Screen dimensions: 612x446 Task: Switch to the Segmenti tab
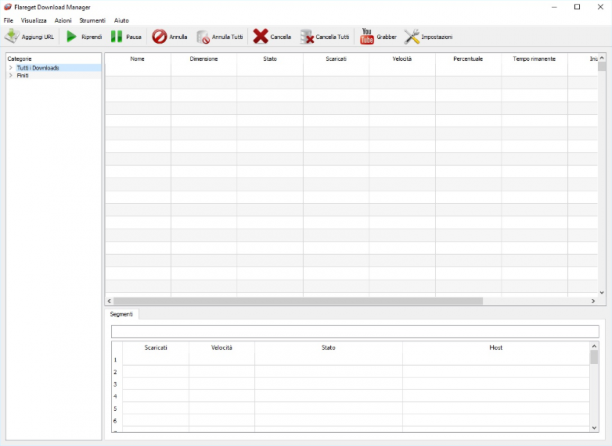pos(121,314)
